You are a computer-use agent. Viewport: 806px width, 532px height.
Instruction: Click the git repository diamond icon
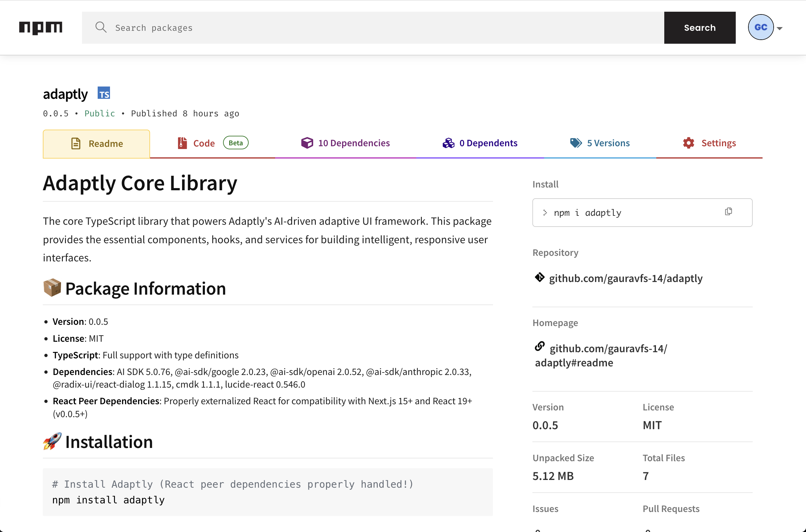coord(539,277)
